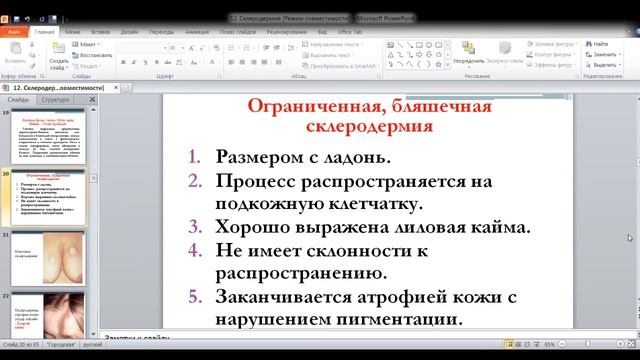The width and height of the screenshot is (640, 360).
Task: Click the Найти find button
Action: tap(597, 44)
